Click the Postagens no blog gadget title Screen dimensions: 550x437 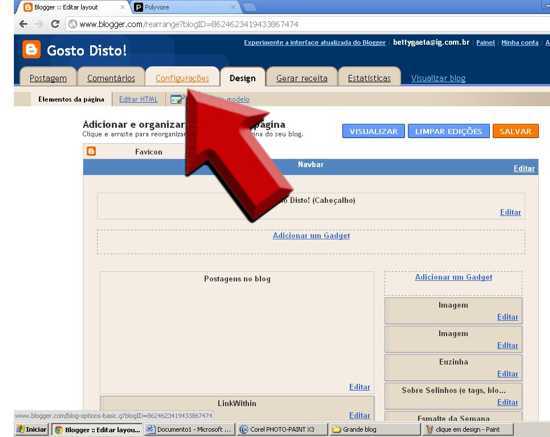(237, 279)
